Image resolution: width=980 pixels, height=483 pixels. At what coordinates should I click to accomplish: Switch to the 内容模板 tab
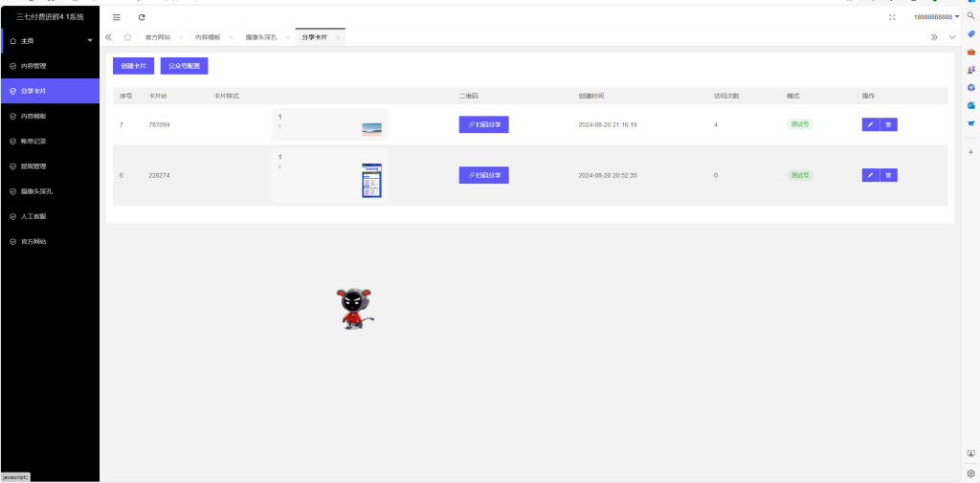(x=208, y=37)
